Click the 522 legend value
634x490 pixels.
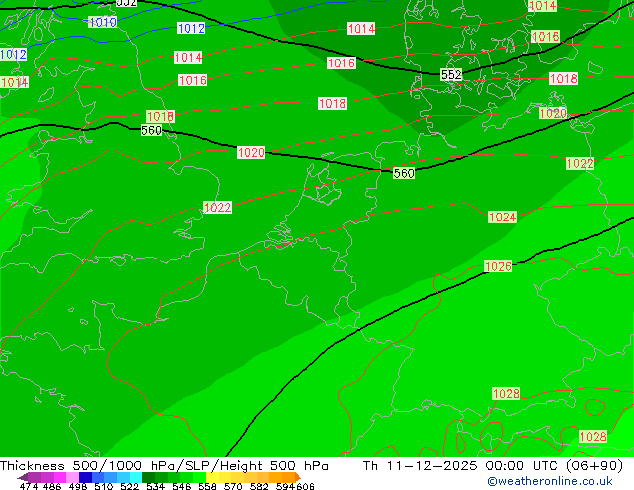(x=129, y=486)
